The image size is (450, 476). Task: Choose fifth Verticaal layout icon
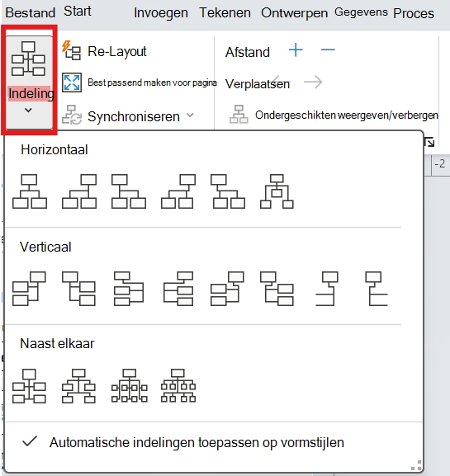(x=228, y=289)
